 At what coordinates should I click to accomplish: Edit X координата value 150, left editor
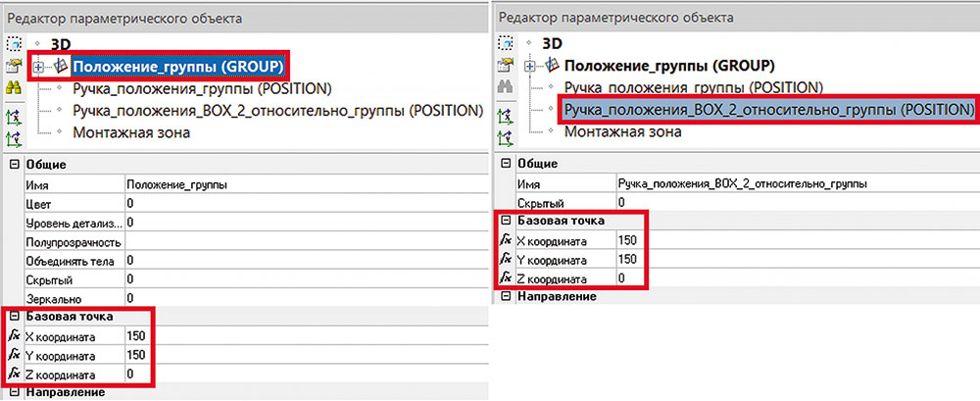click(305, 336)
